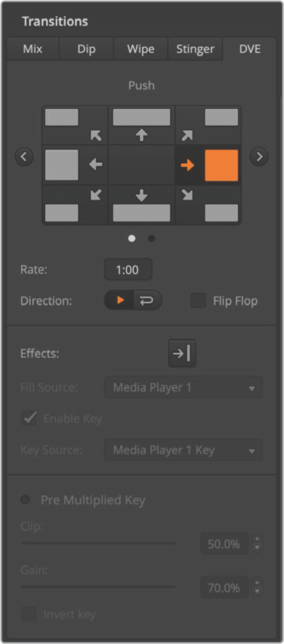The image size is (284, 644).
Task: Open the Key Source dropdown
Action: pyautogui.click(x=183, y=450)
